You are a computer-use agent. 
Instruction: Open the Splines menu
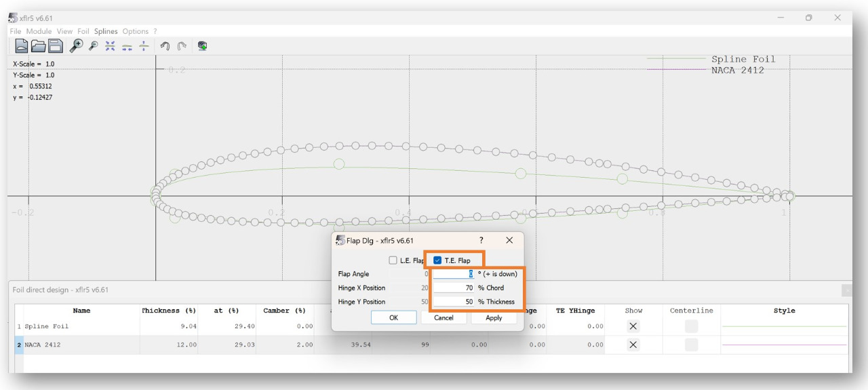[106, 31]
